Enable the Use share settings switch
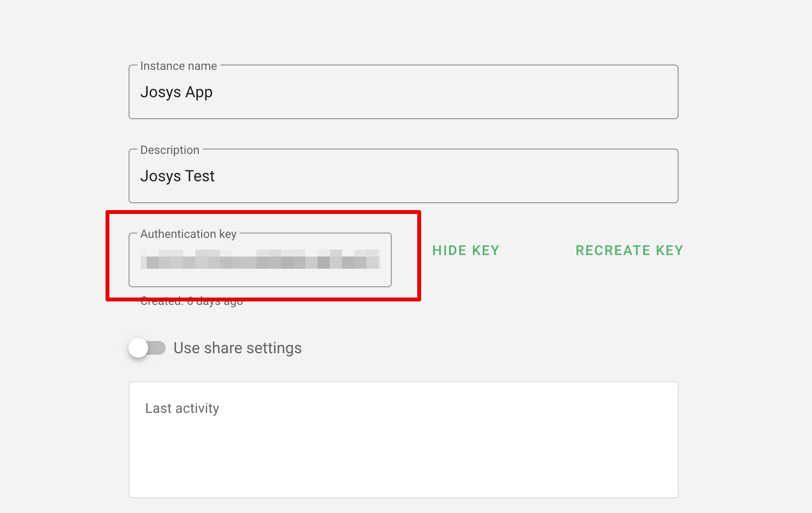812x513 pixels. (147, 348)
